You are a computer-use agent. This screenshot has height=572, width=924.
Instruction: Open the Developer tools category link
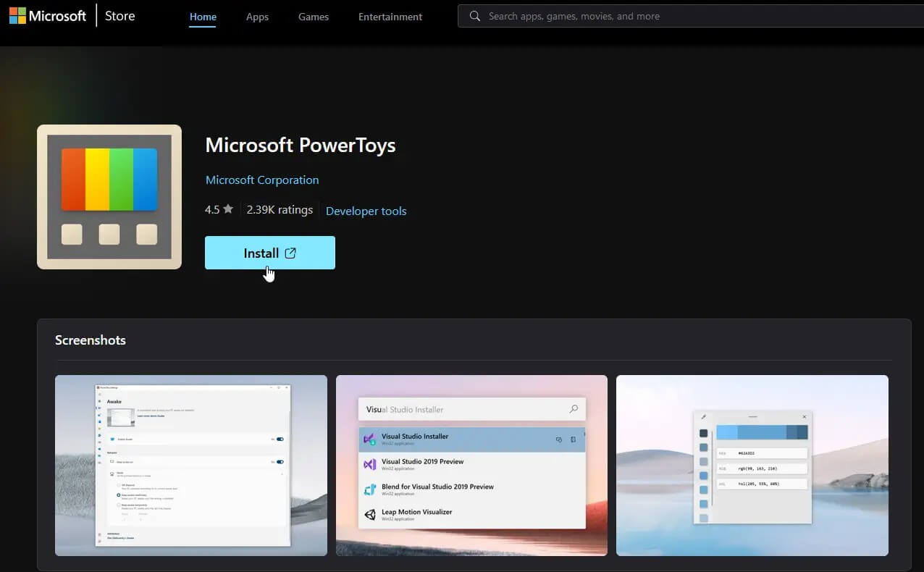(x=366, y=211)
